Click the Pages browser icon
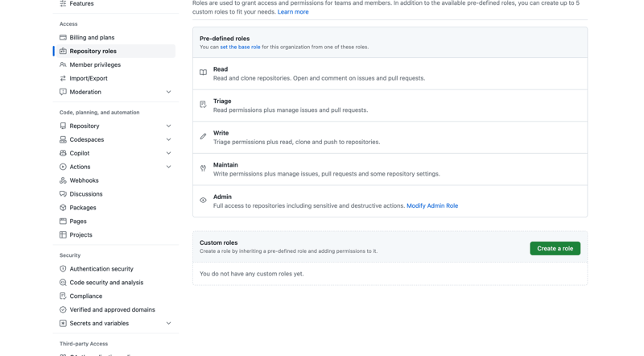The height and width of the screenshot is (356, 644). (x=63, y=221)
